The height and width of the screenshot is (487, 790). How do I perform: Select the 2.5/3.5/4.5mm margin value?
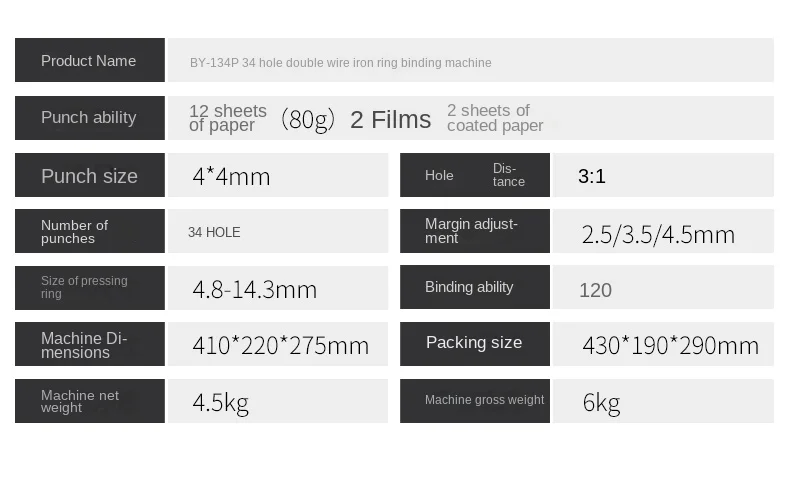(658, 235)
